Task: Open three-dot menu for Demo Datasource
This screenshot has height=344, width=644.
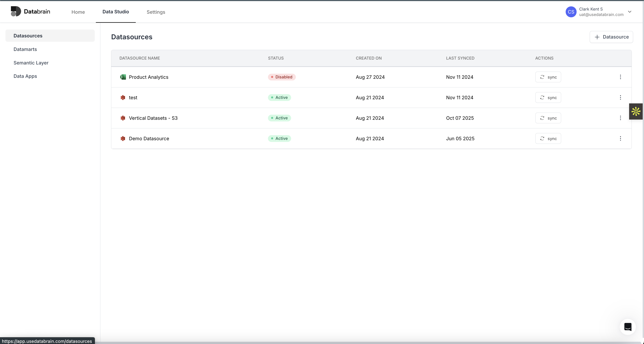Action: tap(620, 138)
